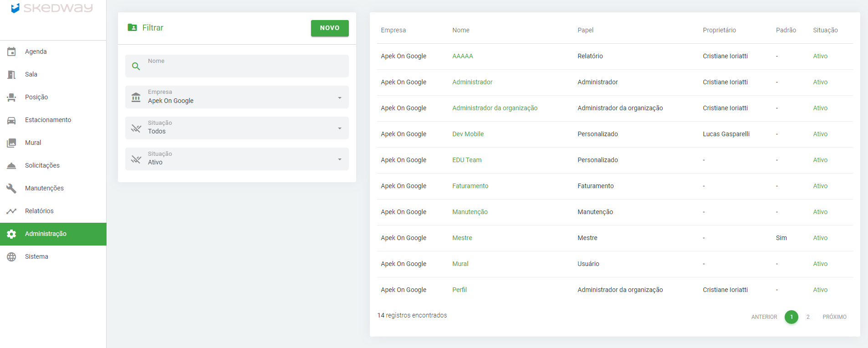This screenshot has height=348, width=868.
Task: Click the Estacionamento car icon
Action: (x=12, y=120)
